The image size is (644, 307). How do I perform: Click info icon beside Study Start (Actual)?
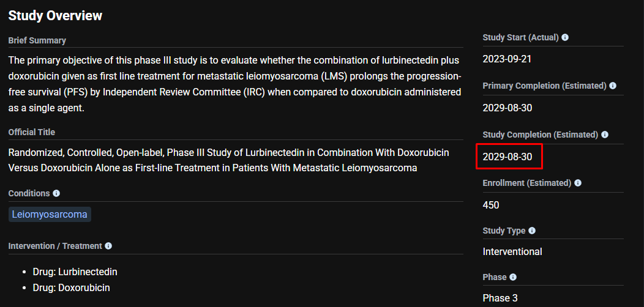tap(565, 37)
